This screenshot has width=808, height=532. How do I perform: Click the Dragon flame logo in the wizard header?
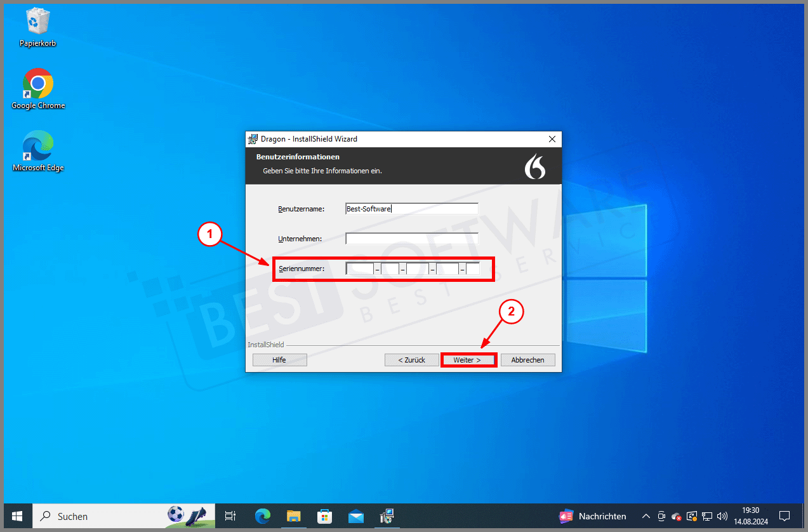point(535,166)
